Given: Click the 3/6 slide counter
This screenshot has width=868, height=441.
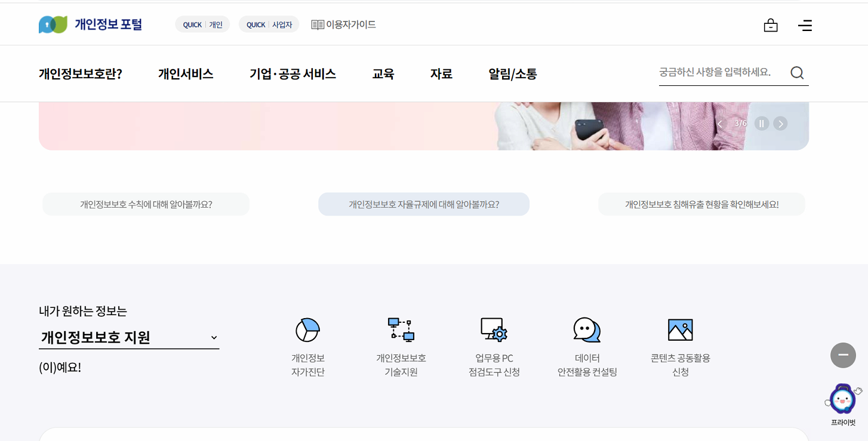Looking at the screenshot, I should [740, 124].
